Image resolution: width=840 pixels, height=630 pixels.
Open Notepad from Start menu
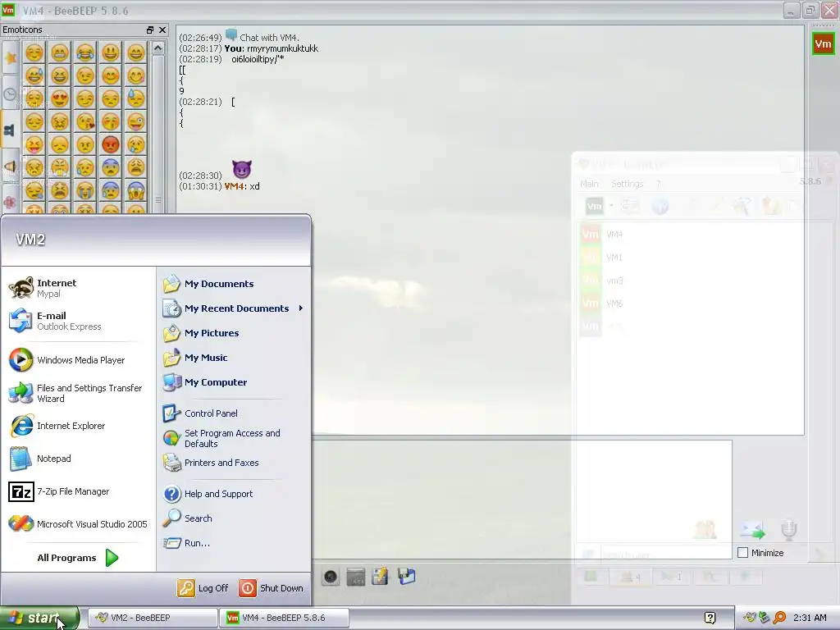[x=78, y=459]
